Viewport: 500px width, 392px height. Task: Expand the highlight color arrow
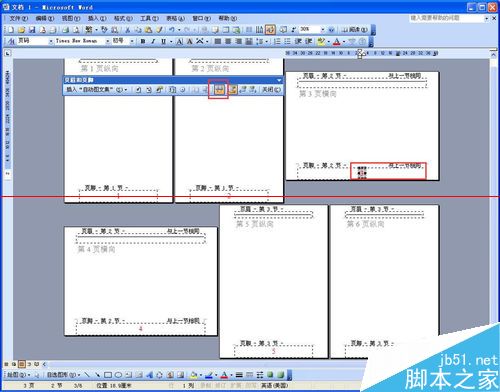click(x=328, y=42)
